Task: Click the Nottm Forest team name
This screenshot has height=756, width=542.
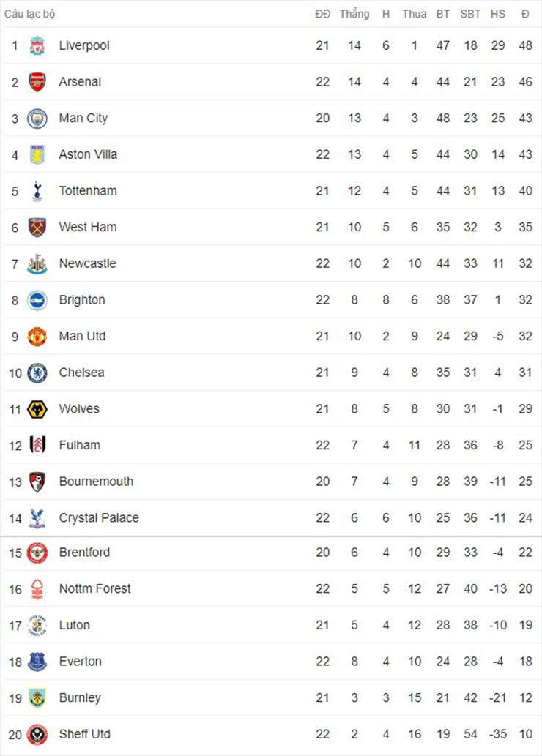Action: 95,589
